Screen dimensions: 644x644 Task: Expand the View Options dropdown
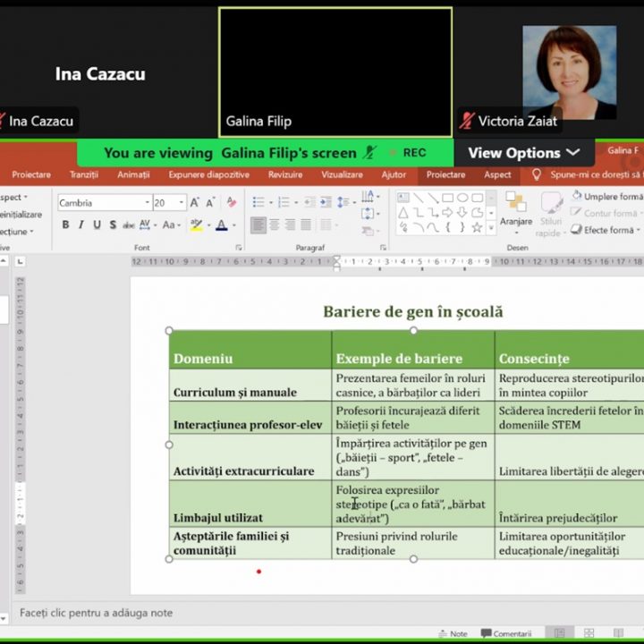tap(523, 153)
